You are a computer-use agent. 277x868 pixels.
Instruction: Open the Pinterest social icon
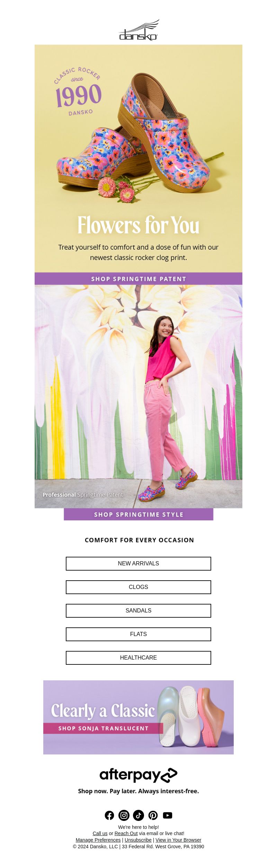tap(153, 815)
